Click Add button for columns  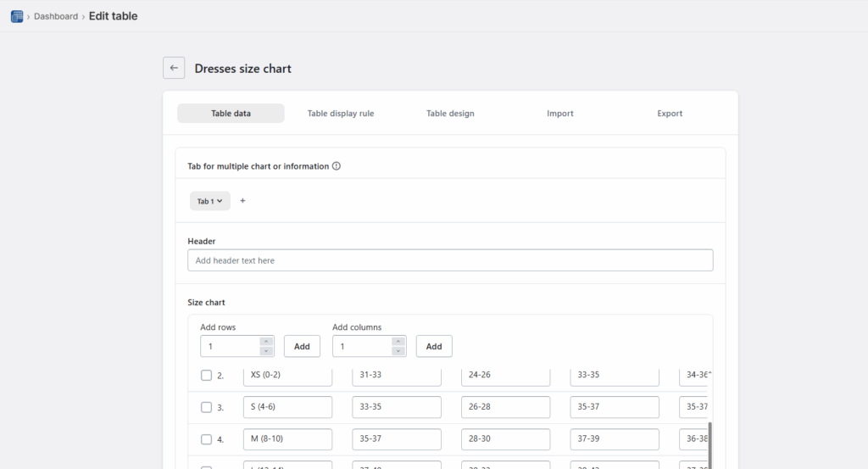click(x=434, y=346)
